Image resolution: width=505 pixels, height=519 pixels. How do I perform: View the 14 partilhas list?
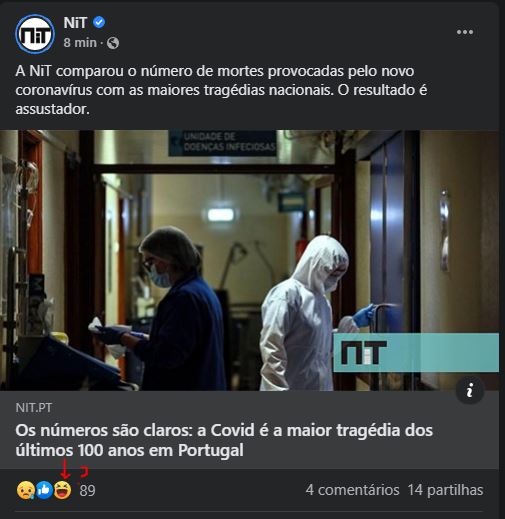(x=445, y=490)
